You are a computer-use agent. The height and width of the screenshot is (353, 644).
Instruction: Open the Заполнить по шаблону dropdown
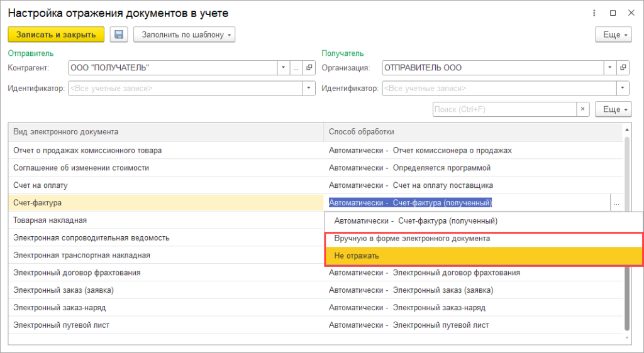click(x=184, y=35)
